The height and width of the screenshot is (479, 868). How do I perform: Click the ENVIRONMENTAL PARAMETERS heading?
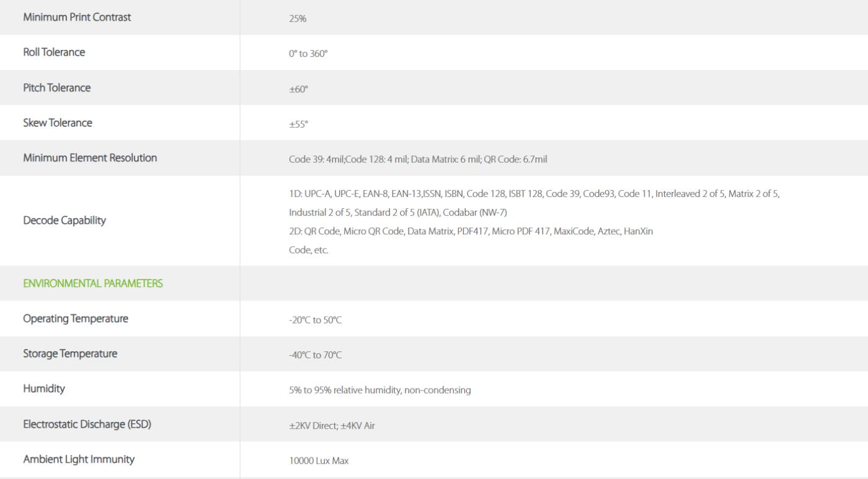93,283
